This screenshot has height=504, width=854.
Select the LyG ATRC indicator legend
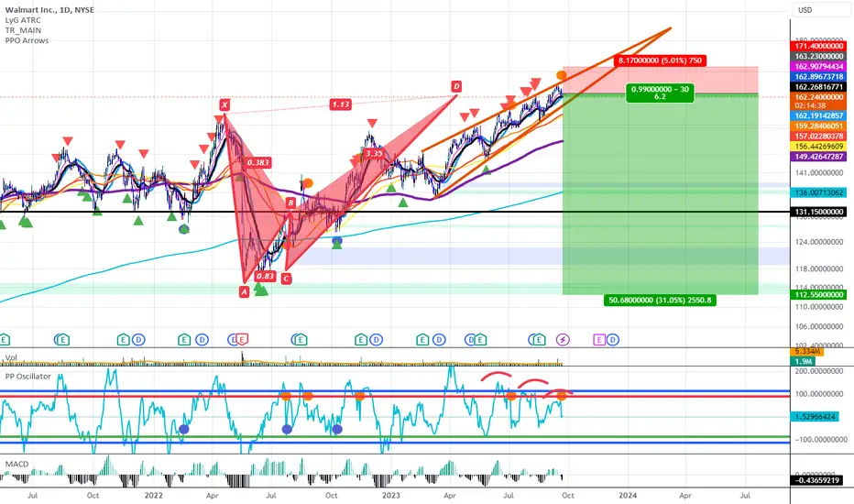[23, 20]
